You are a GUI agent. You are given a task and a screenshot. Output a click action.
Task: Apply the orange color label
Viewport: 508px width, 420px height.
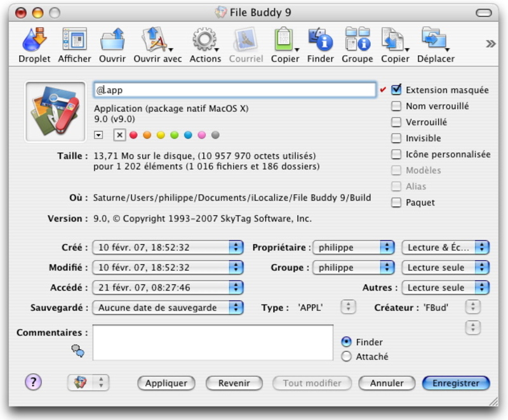click(x=147, y=135)
